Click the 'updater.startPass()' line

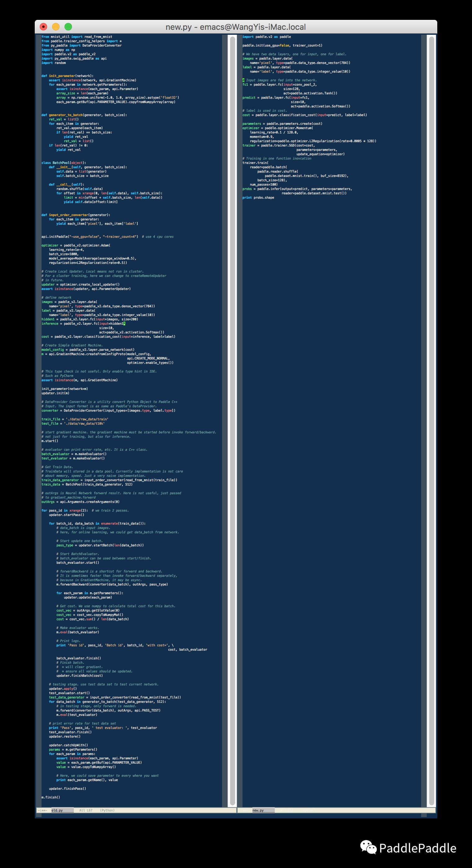[x=66, y=515]
